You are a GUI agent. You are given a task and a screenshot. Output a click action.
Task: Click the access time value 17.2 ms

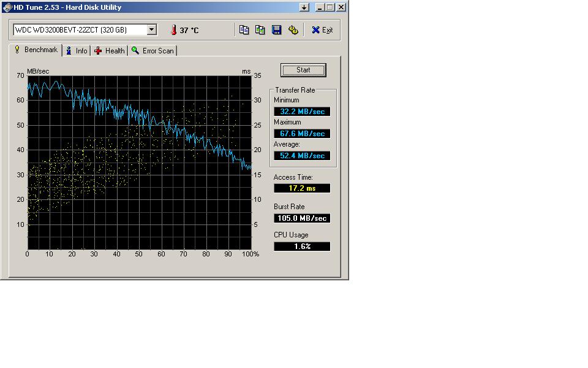tap(302, 188)
